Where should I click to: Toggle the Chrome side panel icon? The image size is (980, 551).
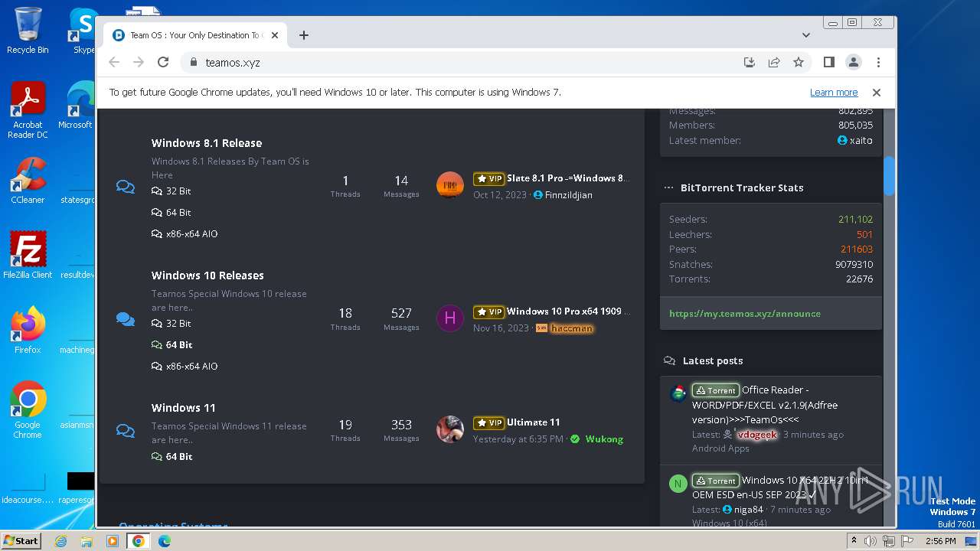(x=828, y=62)
